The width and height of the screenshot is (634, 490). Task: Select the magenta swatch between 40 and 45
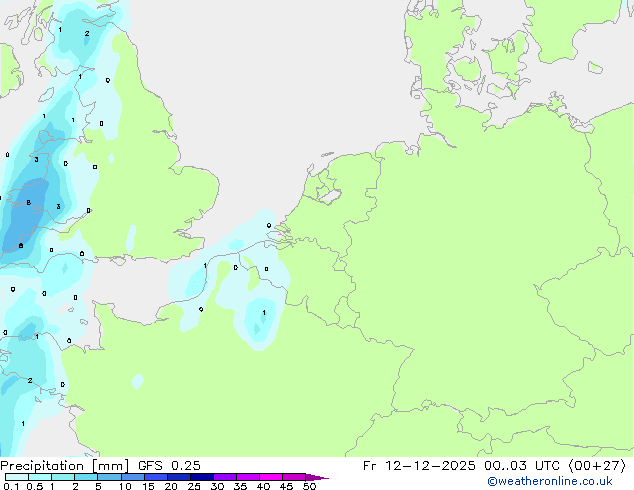pyautogui.click(x=271, y=477)
